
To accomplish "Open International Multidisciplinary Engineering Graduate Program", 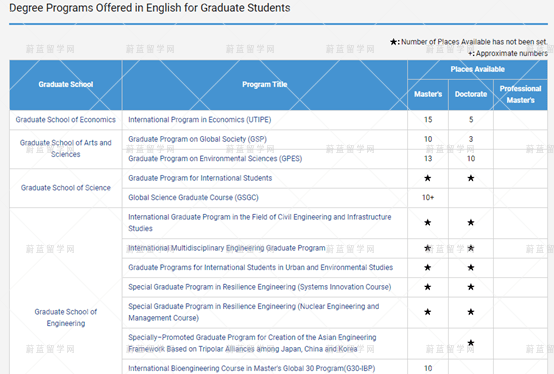I will coord(226,248).
